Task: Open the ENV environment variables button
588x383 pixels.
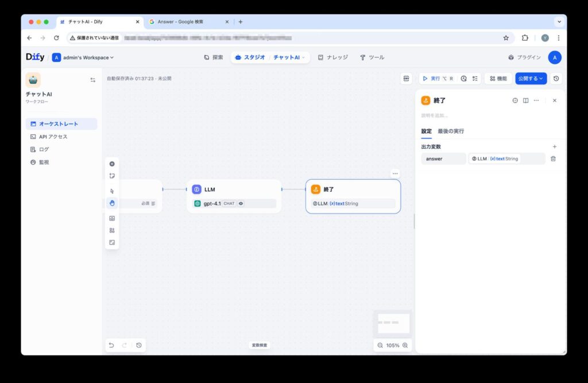Action: click(407, 79)
